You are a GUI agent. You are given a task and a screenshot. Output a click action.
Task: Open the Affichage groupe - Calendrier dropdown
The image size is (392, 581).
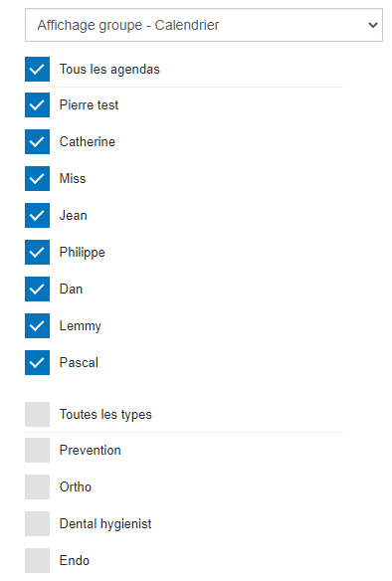tap(204, 25)
